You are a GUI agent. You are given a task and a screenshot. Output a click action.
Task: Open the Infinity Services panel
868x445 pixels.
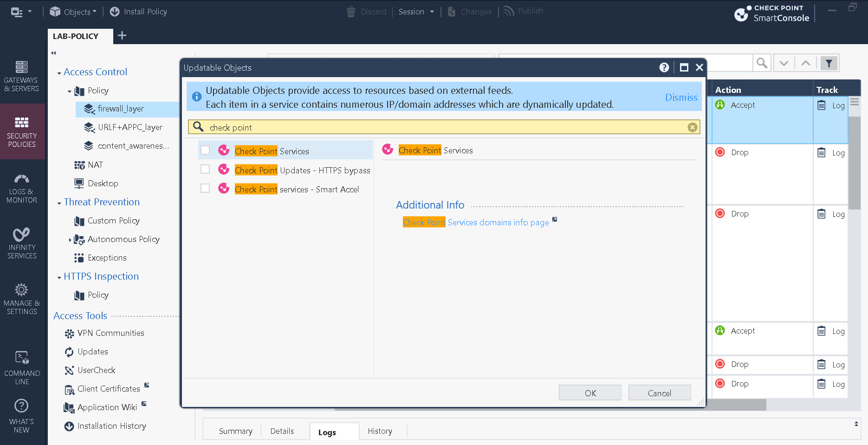click(22, 242)
